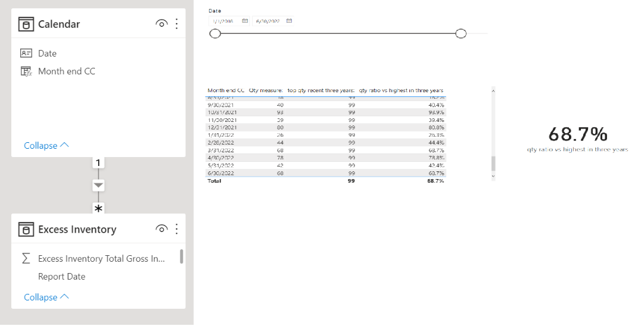Select the 9/30/2021 row date cell
The width and height of the screenshot is (644, 326).
click(x=220, y=105)
